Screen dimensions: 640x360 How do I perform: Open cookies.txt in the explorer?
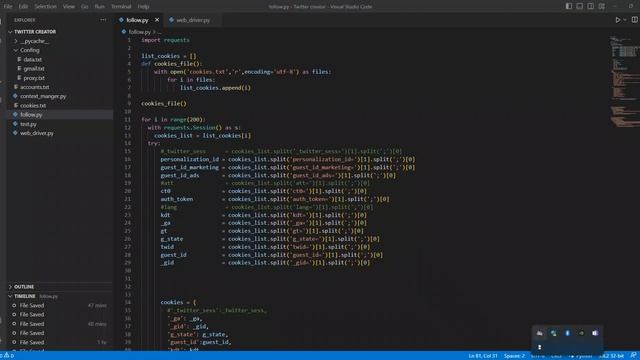tap(33, 105)
